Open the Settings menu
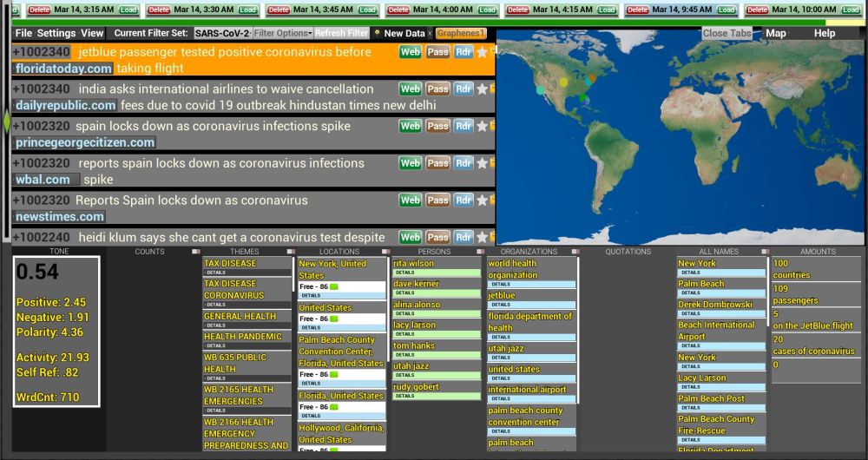 pos(56,33)
